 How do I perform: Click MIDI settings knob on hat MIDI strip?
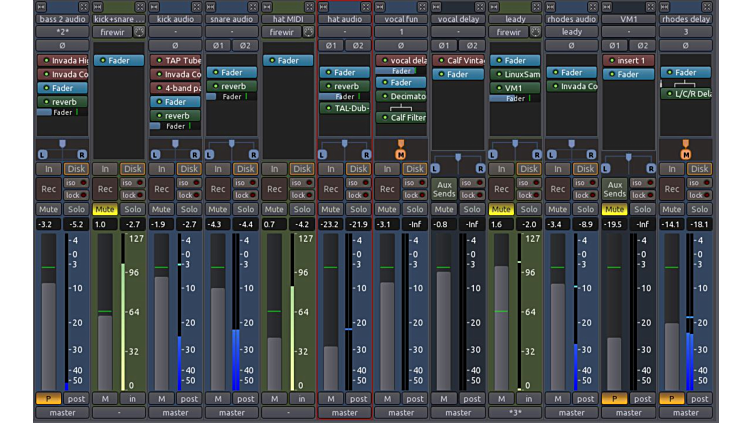307,32
